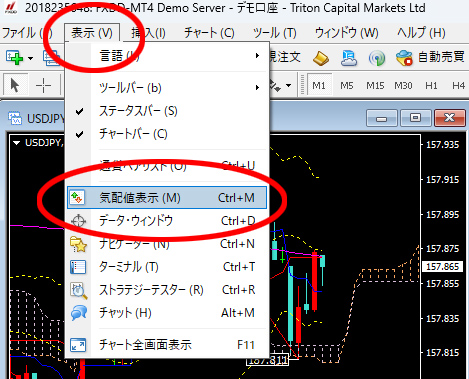The width and height of the screenshot is (469, 379).
Task: Select the crosshair cursor tool
Action: (44, 86)
